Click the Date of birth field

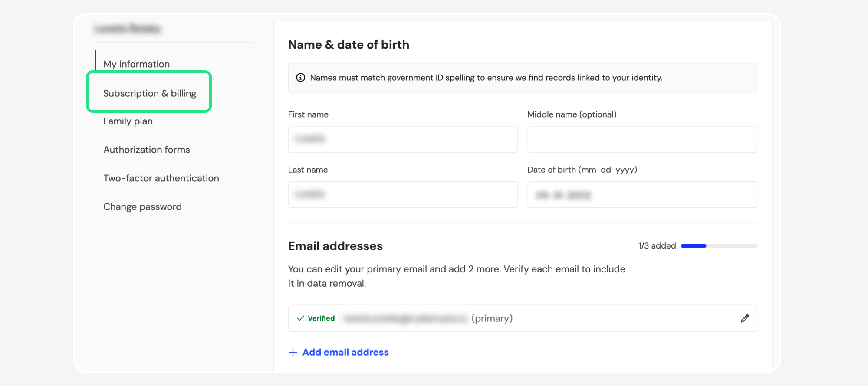(x=642, y=194)
